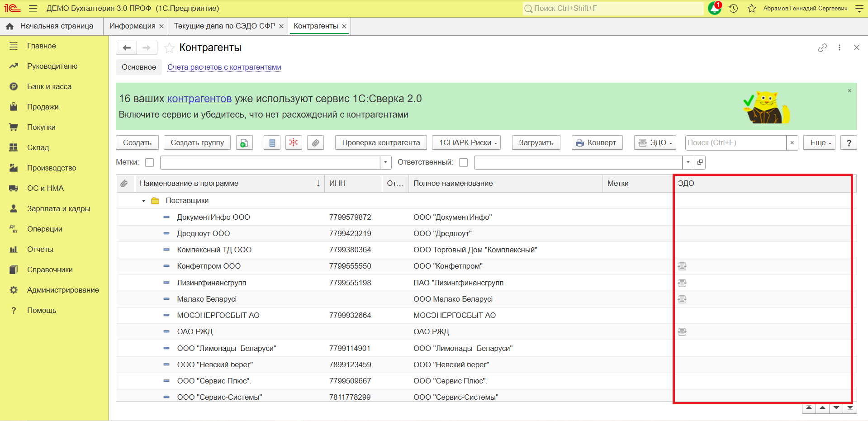Enable the Ответственный filter checkbox
Screen dimensions: 868x421
pos(463,162)
